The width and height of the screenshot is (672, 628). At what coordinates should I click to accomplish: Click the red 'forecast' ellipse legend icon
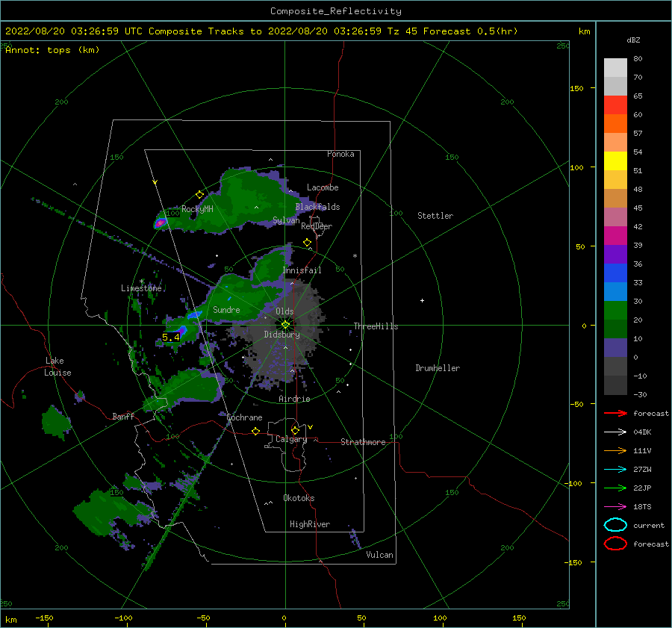point(615,544)
